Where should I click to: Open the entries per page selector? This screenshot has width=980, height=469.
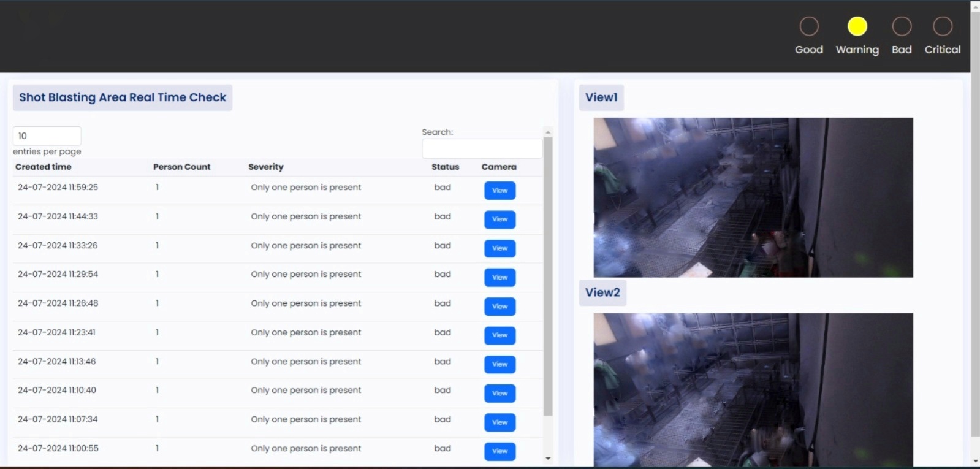coord(47,136)
